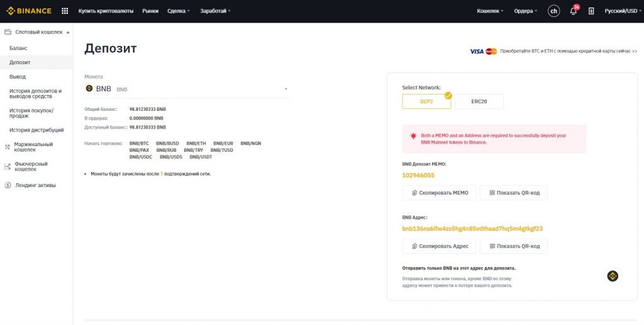Collapse the Спотовый кошелек section
Screen dimensions: 644x325
tap(68, 32)
